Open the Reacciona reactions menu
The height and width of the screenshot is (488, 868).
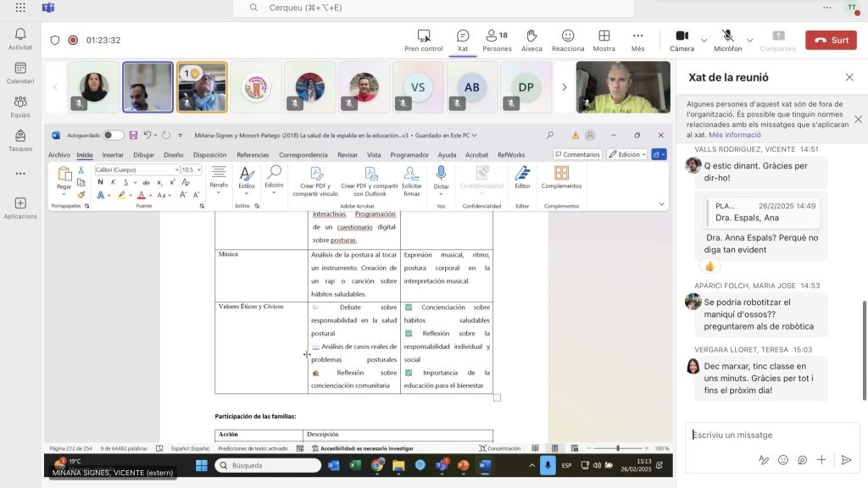pyautogui.click(x=568, y=40)
